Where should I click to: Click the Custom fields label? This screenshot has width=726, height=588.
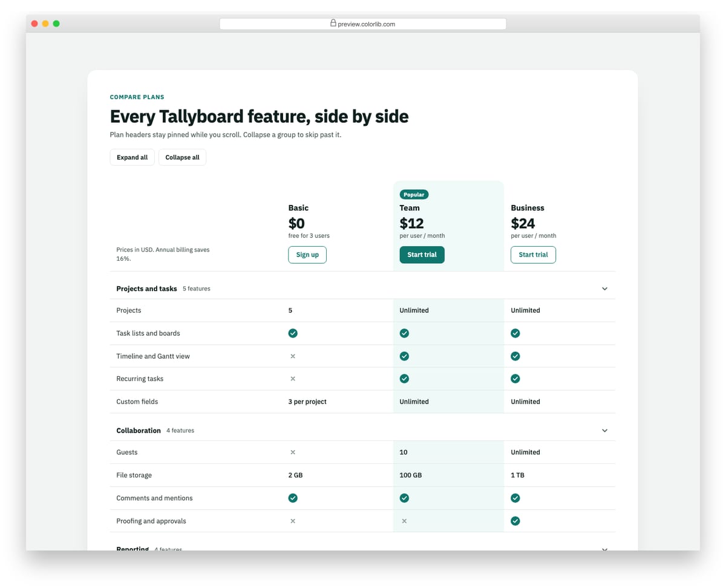coord(137,402)
